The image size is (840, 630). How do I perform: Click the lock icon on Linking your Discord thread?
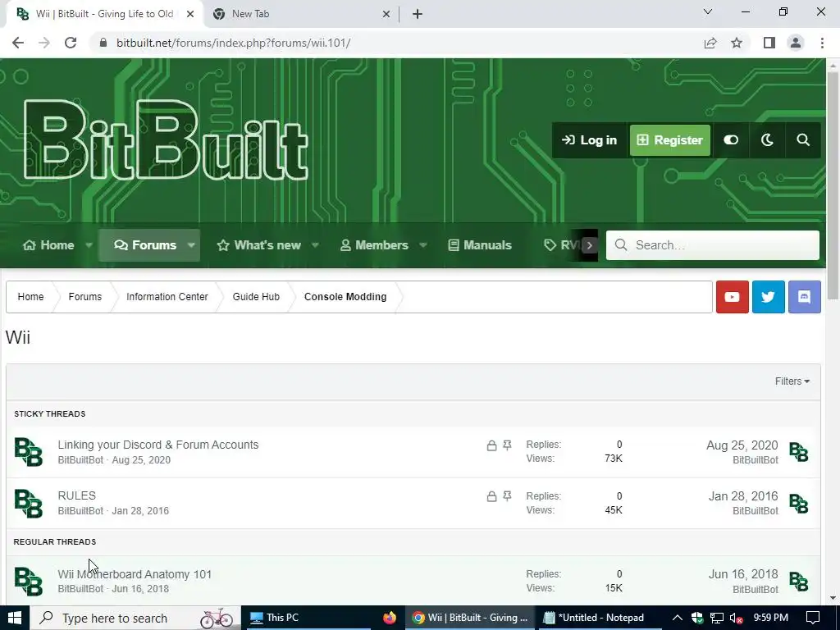[491, 445]
